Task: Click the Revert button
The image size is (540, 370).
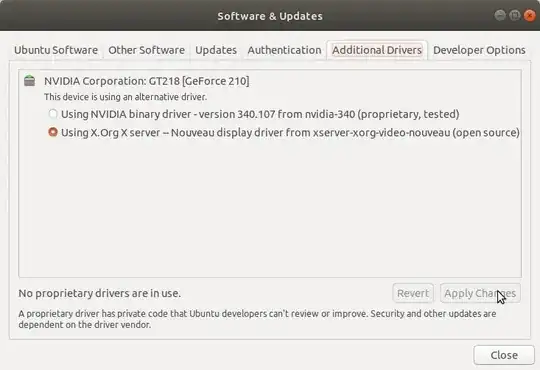Action: [x=413, y=293]
